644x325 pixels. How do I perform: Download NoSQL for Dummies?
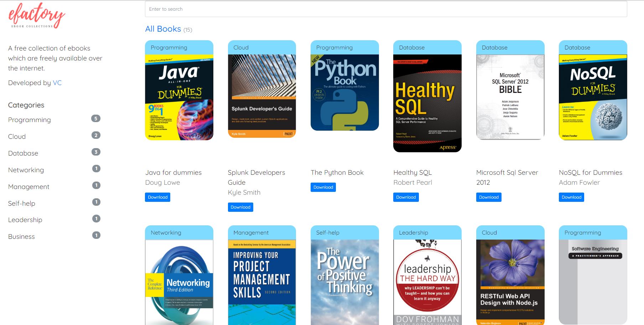[x=571, y=197]
